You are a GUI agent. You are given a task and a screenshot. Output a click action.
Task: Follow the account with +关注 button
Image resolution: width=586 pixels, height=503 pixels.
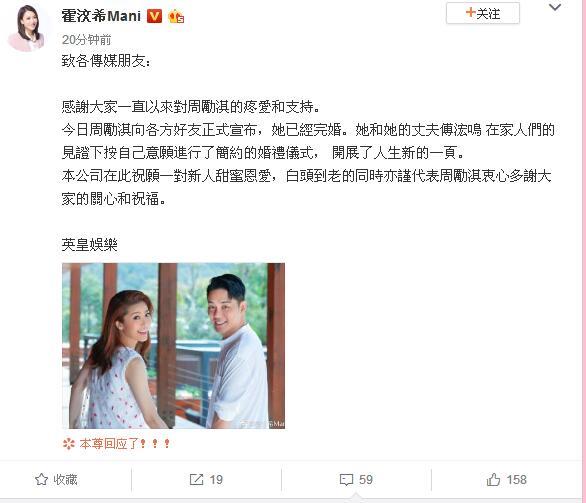point(482,13)
